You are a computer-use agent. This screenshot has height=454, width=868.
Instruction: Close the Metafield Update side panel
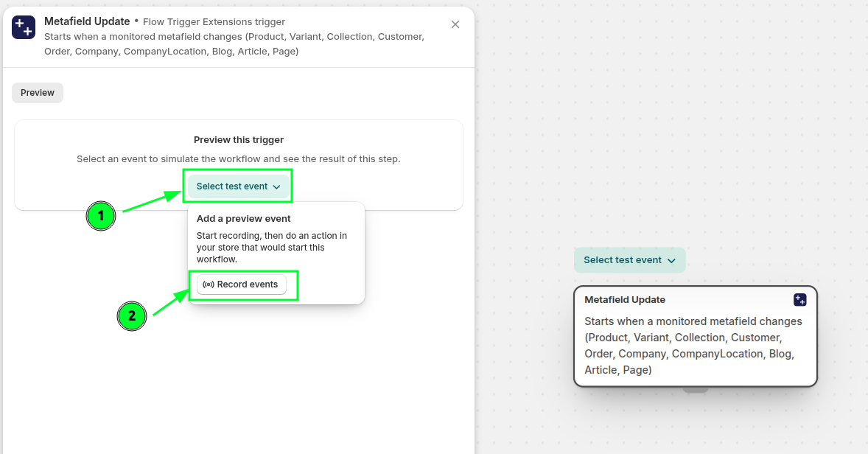point(455,24)
